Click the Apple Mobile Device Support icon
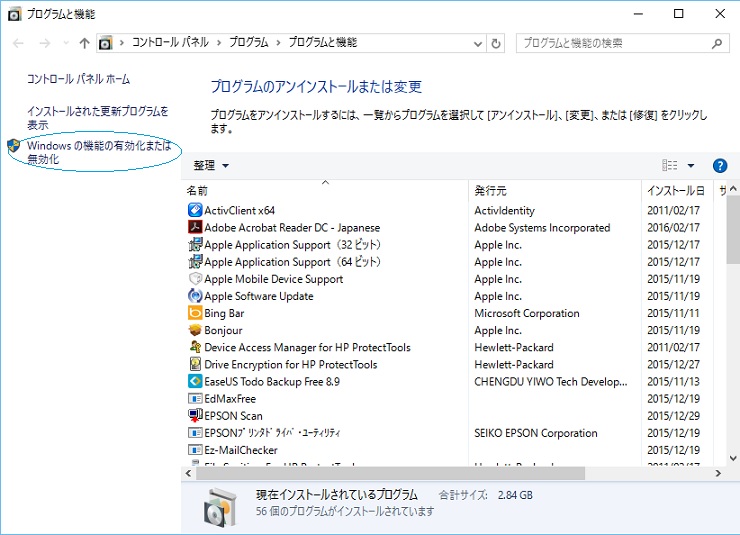The image size is (740, 535). pyautogui.click(x=195, y=278)
